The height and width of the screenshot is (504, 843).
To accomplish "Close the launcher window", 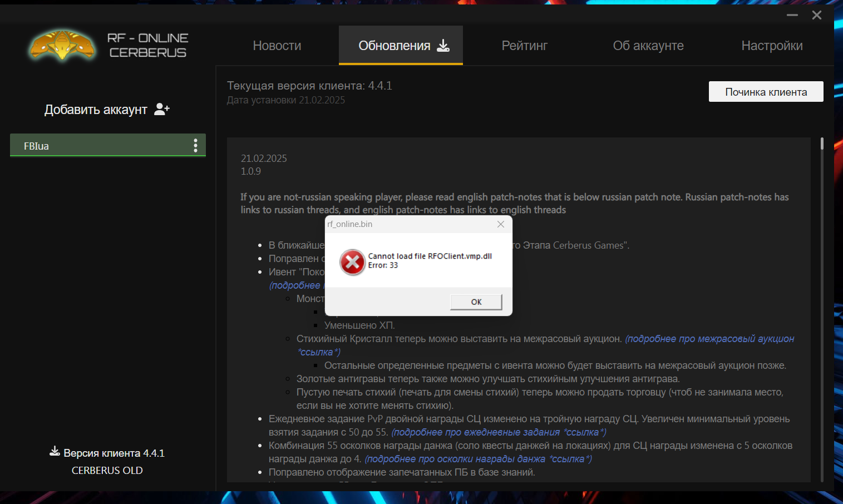I will coord(817,15).
